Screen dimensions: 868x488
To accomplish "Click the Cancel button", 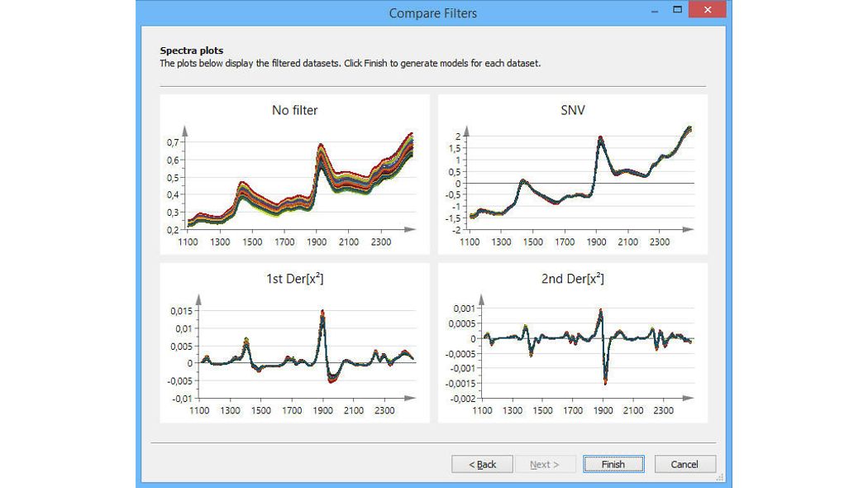I will [685, 464].
